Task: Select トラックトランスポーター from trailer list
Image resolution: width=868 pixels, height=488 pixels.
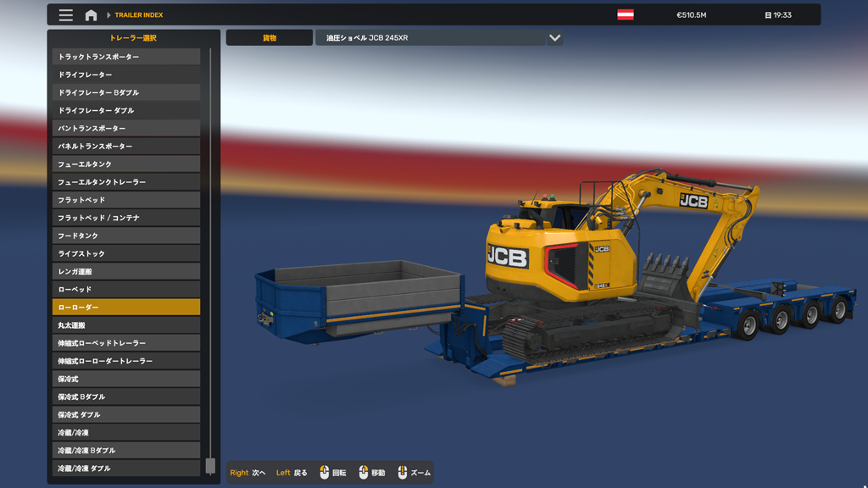Action: click(126, 57)
